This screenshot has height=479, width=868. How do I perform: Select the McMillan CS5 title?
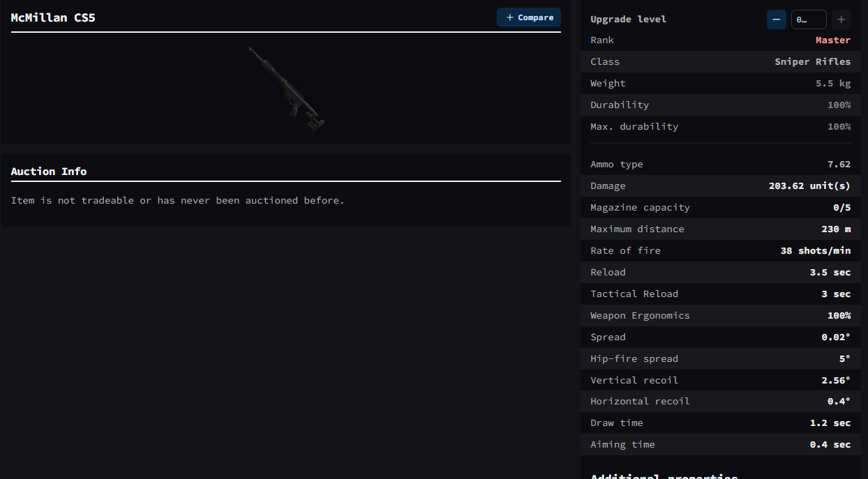click(53, 17)
